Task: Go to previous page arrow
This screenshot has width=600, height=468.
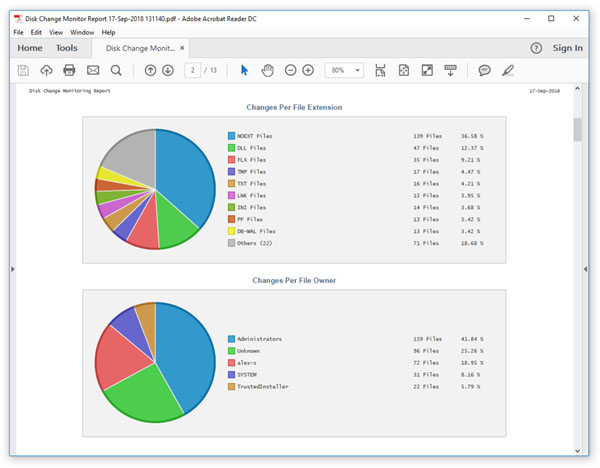Action: coord(150,70)
